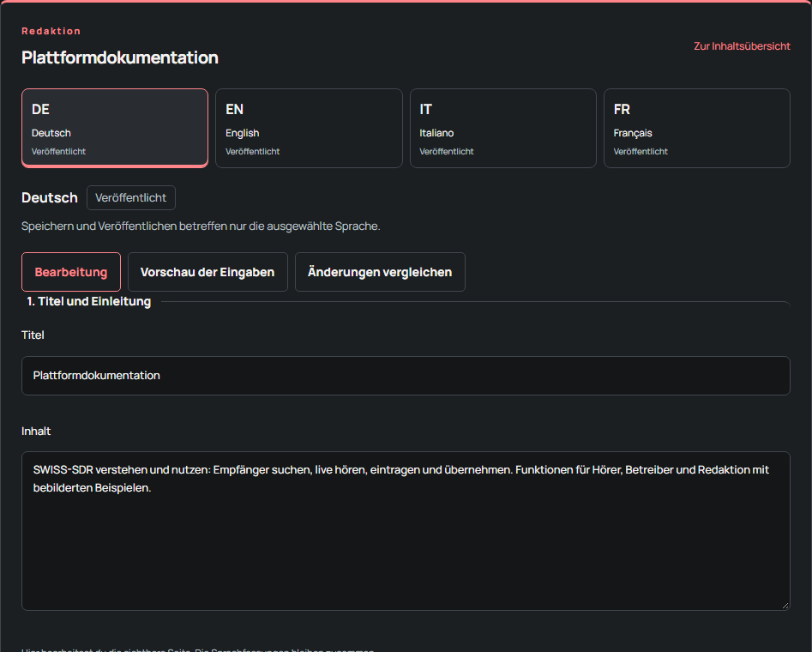Click the 'Speichern und Veröffentlichen betreffen' hint text
Image resolution: width=812 pixels, height=652 pixels.
(201, 226)
